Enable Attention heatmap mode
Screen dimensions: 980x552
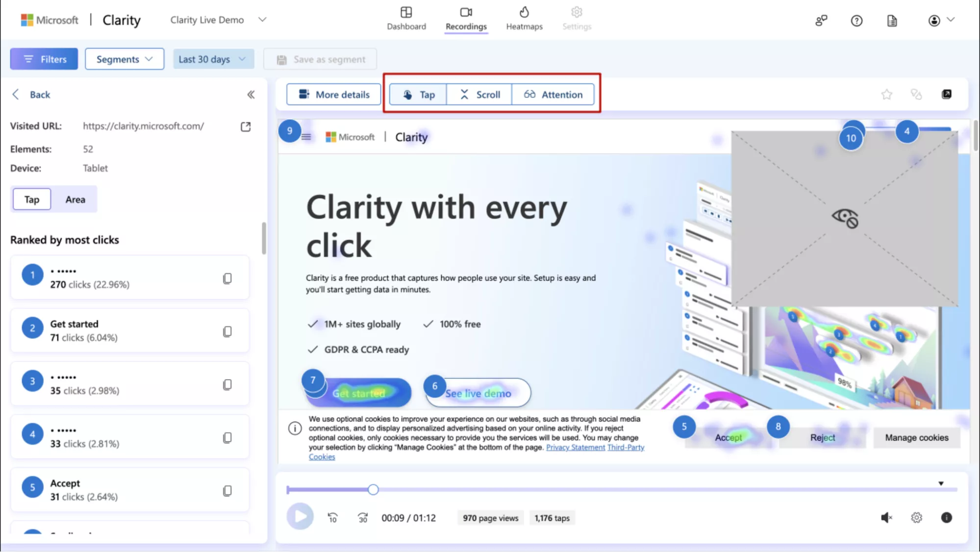point(553,95)
